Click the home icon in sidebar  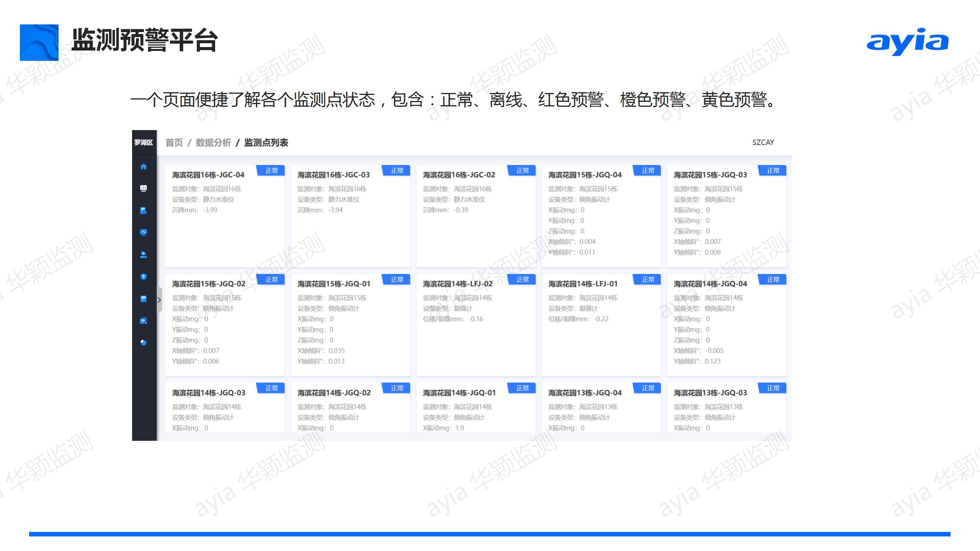point(144,167)
